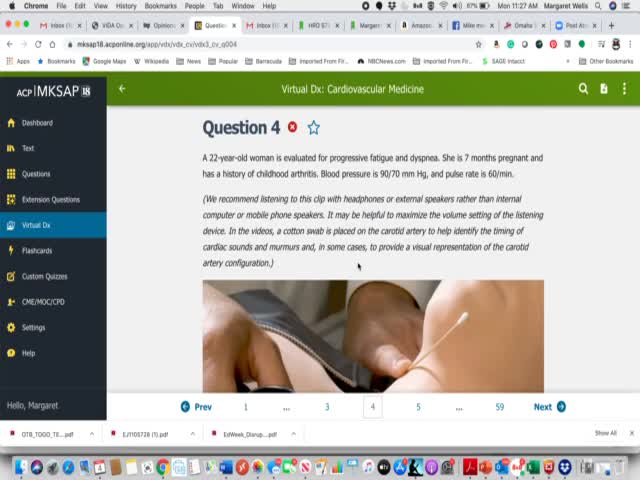
Task: Open CME/MOC/CPD sidebar item
Action: tap(43, 302)
